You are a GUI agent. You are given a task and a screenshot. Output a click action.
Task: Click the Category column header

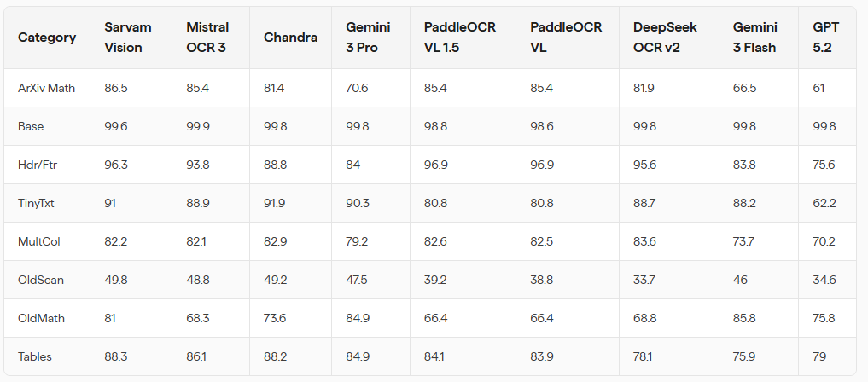[x=47, y=38]
